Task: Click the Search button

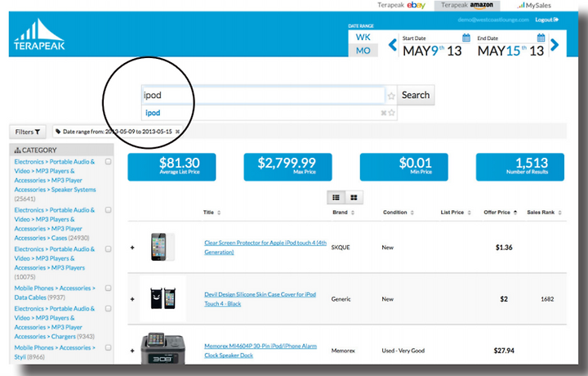Action: click(x=416, y=95)
